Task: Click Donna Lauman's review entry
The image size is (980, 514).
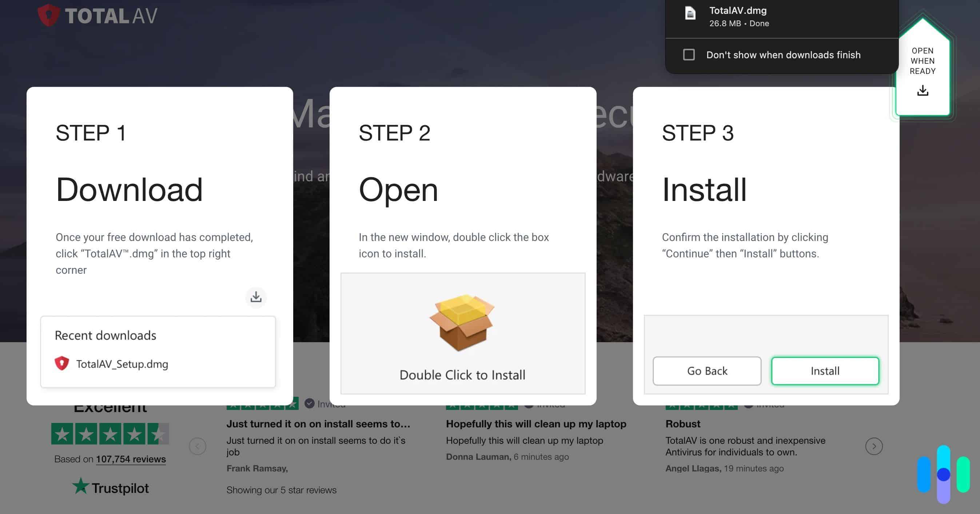Action: 524,440
